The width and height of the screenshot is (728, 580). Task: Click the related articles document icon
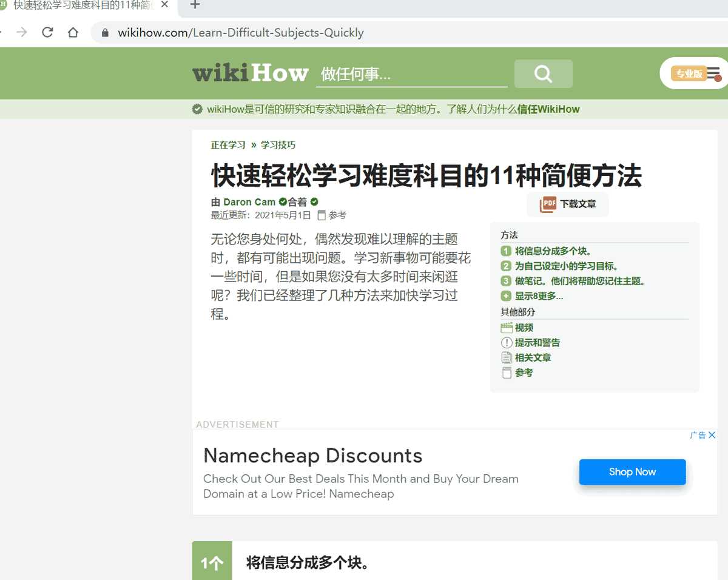coord(507,358)
